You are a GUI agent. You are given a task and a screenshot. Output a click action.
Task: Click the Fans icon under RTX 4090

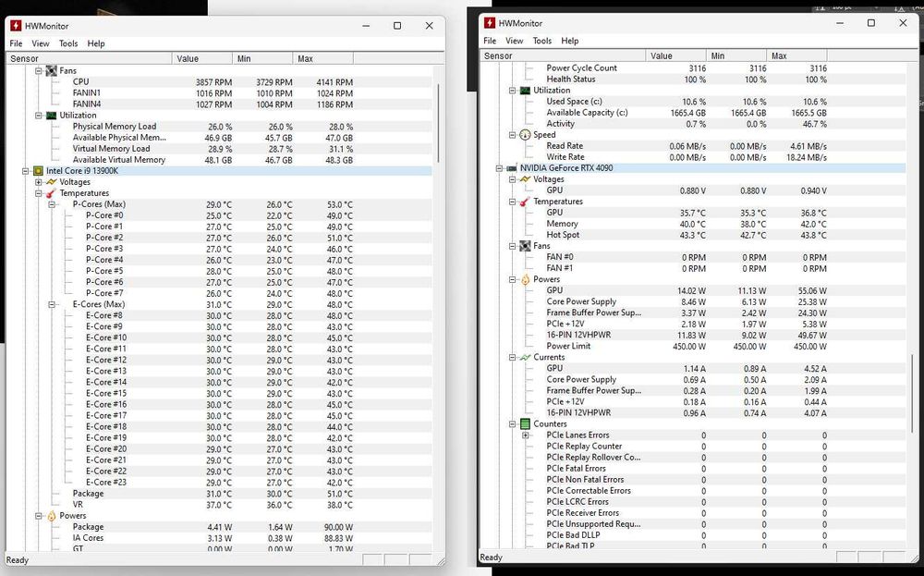pyautogui.click(x=525, y=246)
